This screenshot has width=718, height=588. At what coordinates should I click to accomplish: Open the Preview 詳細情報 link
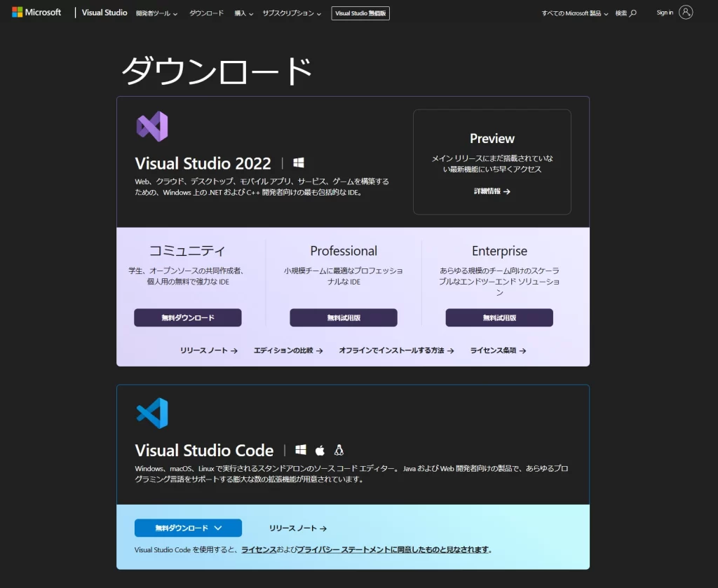(492, 191)
